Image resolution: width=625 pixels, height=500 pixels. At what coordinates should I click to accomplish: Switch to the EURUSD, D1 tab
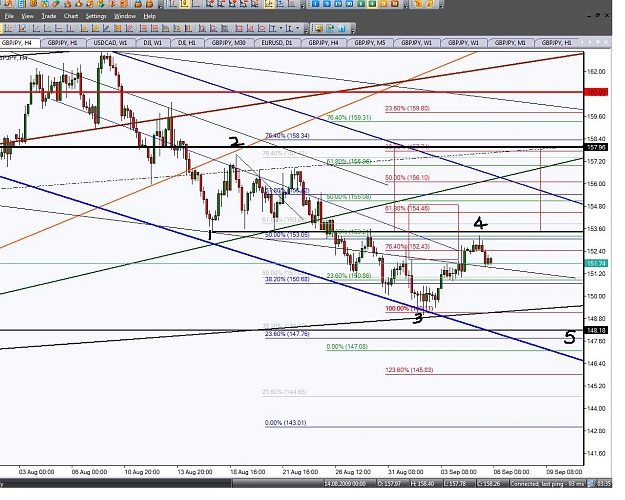[x=277, y=42]
